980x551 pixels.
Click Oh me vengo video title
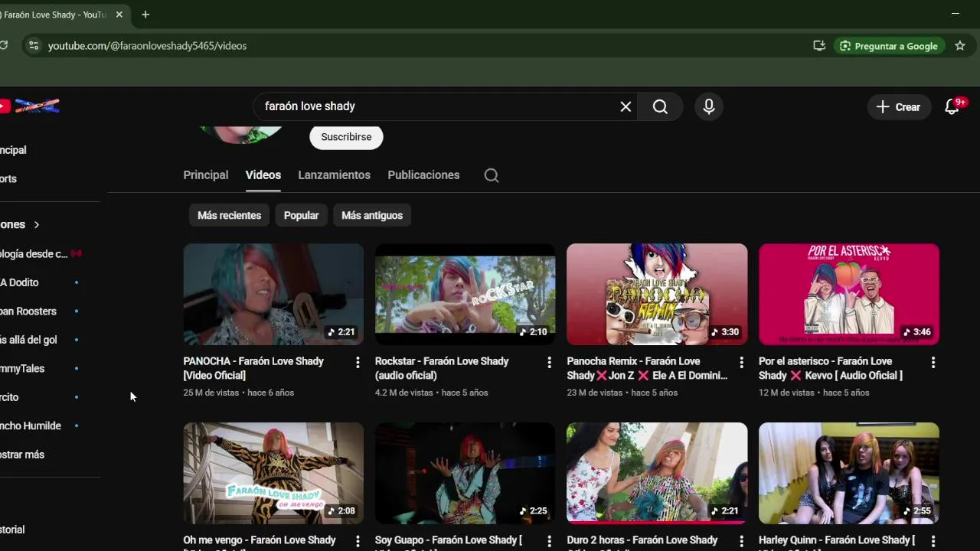click(x=260, y=542)
